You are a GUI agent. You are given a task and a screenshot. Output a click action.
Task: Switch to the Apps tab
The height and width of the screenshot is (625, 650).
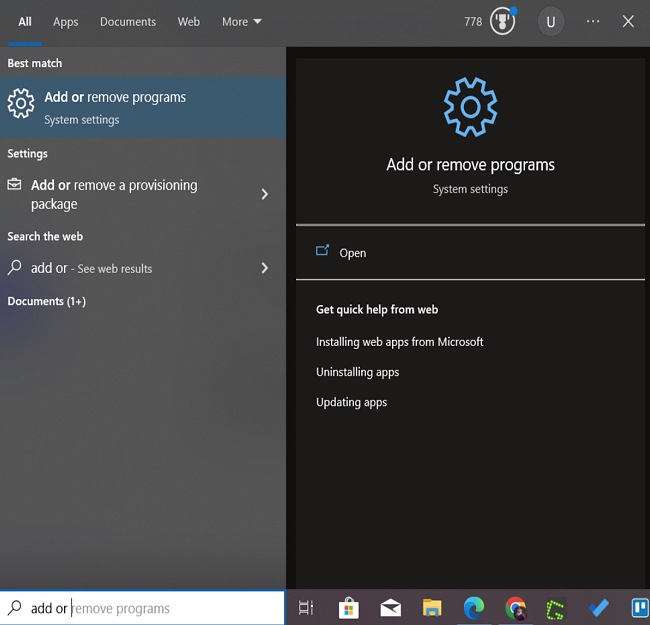(65, 22)
